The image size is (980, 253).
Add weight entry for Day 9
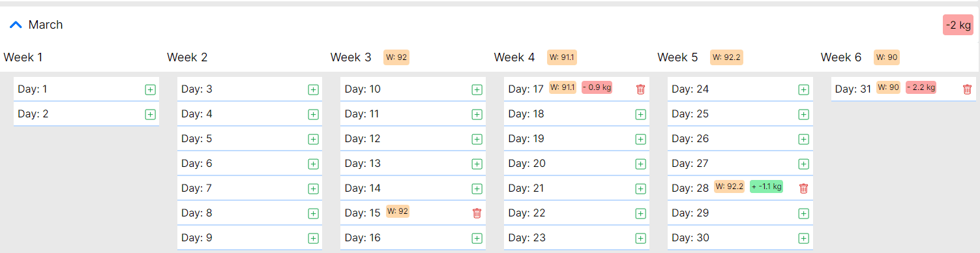[314, 238]
